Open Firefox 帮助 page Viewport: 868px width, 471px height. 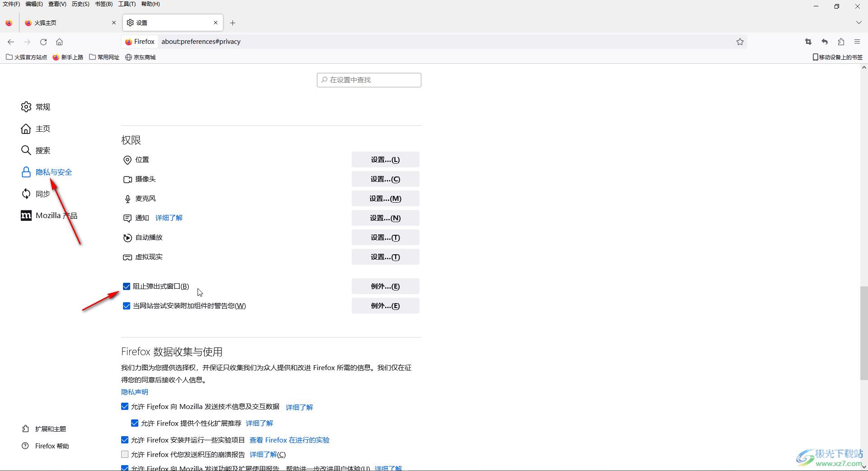point(45,446)
